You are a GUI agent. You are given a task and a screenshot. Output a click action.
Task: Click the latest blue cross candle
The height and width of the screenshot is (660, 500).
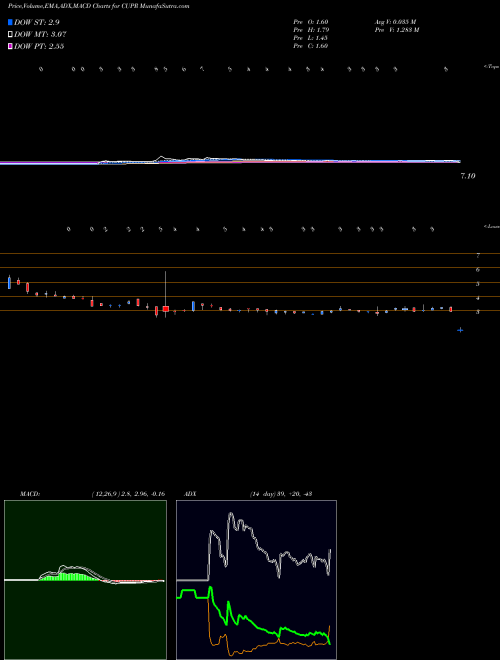[460, 330]
